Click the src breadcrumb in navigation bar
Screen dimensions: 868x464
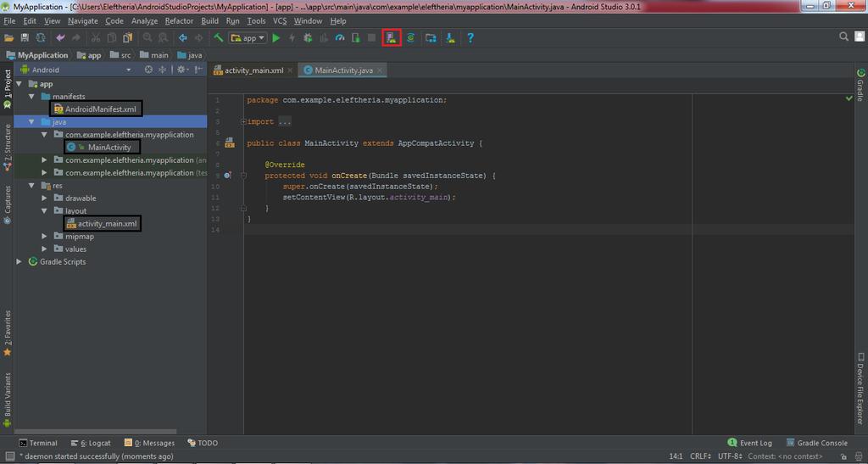(120, 55)
